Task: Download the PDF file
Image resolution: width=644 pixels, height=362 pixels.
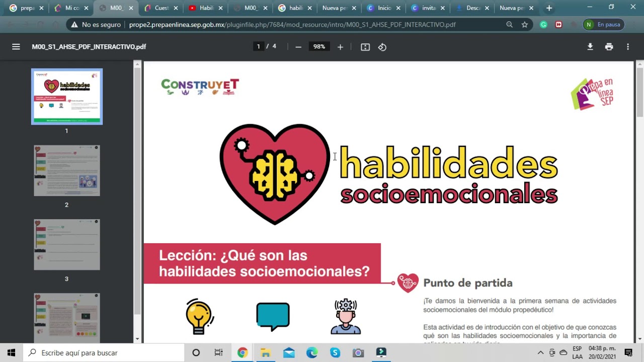Action: click(x=590, y=47)
